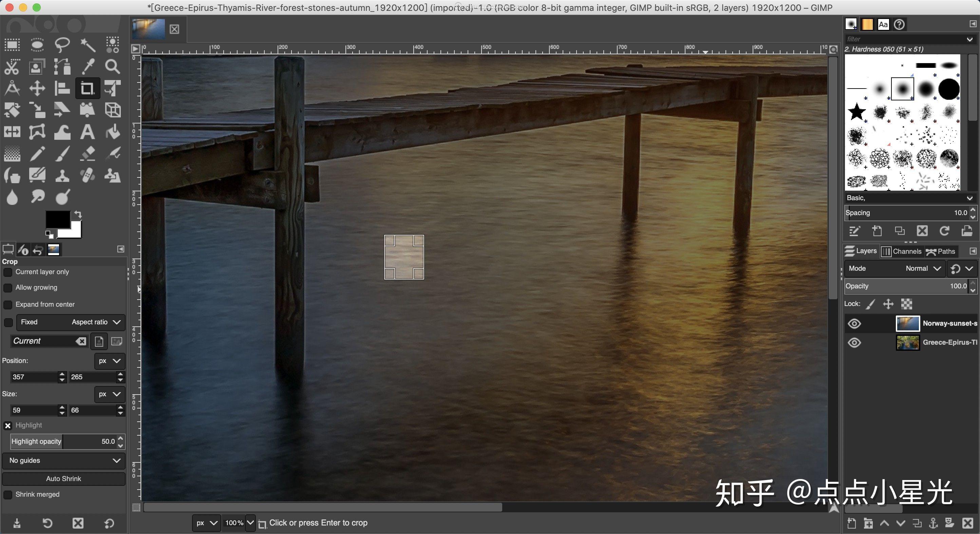Select the Bucket Fill tool
Image resolution: width=980 pixels, height=534 pixels.
point(112,132)
